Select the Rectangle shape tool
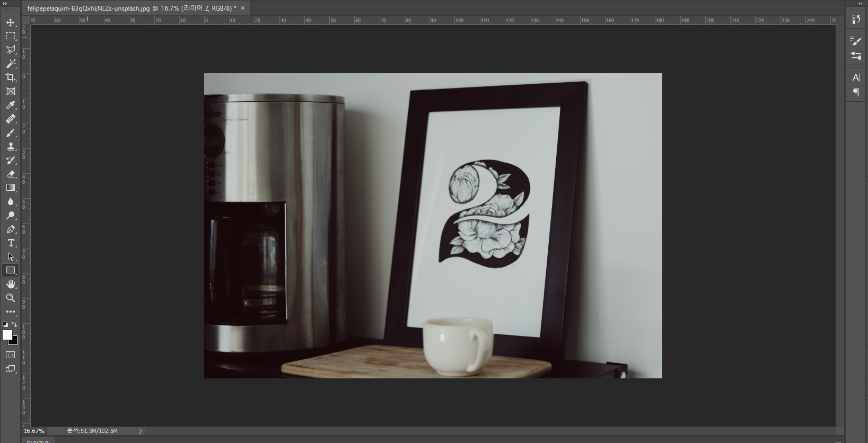868x443 pixels. click(x=11, y=270)
